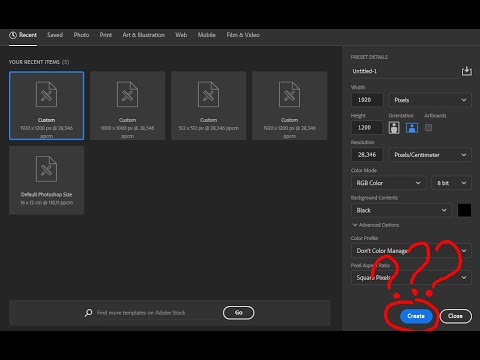Click the Go button for Adobe Stock
Screen dimensions: 480x360
[238, 313]
